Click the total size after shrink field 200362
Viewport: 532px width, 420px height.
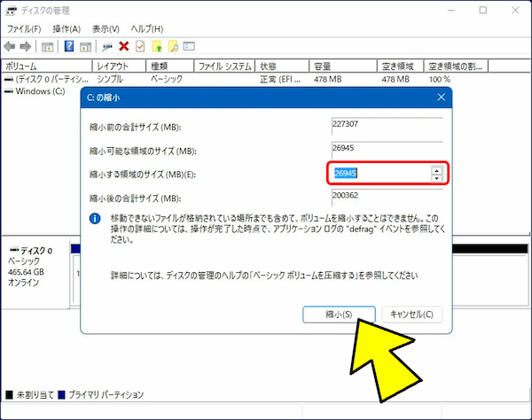387,198
